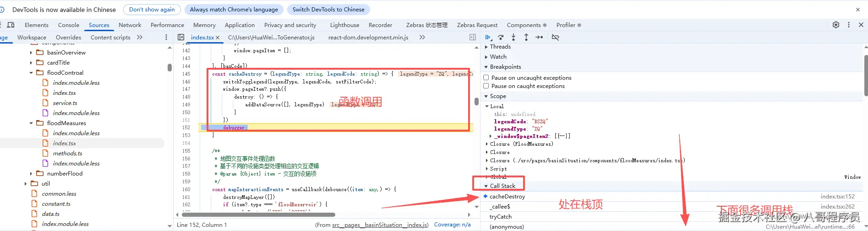Open the Profiler tab
Viewport: 868px width, 231px height.
(568, 25)
